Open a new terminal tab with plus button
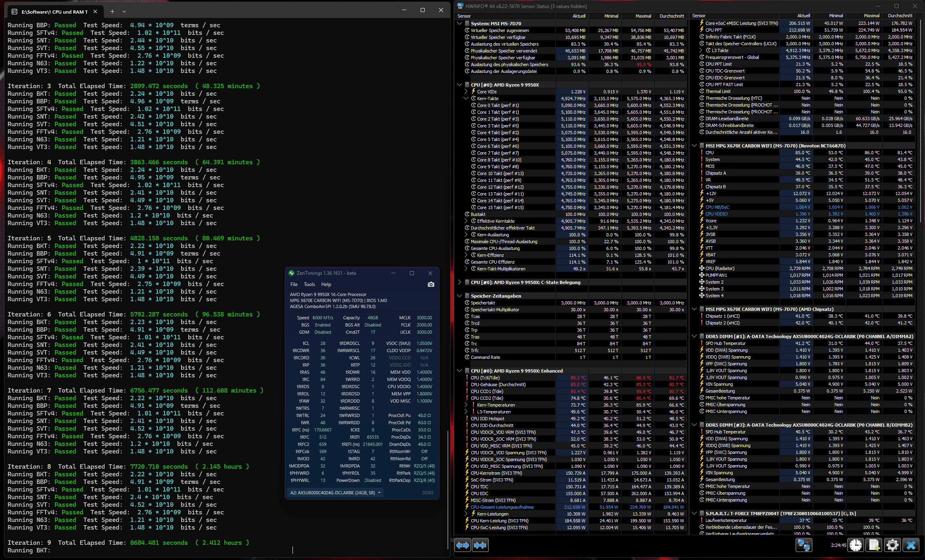The height and width of the screenshot is (560, 925). (112, 12)
